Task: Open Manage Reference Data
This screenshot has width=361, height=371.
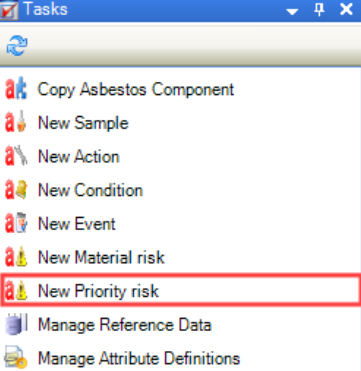Action: 124,324
